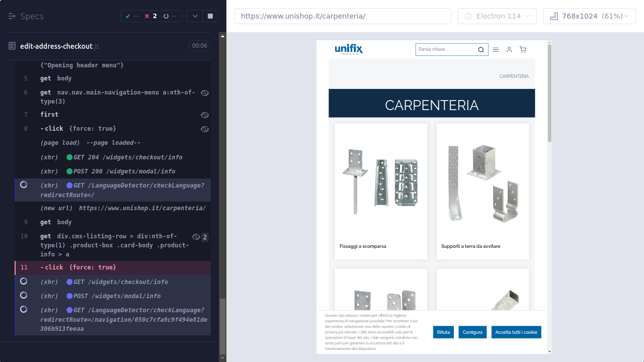
Task: Click the search magnifier icon in header
Action: tap(481, 50)
